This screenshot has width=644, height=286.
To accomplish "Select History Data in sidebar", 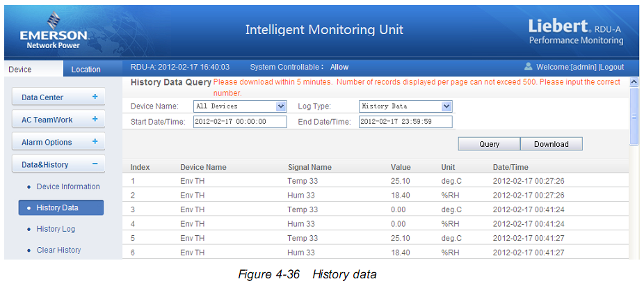I will (x=61, y=207).
